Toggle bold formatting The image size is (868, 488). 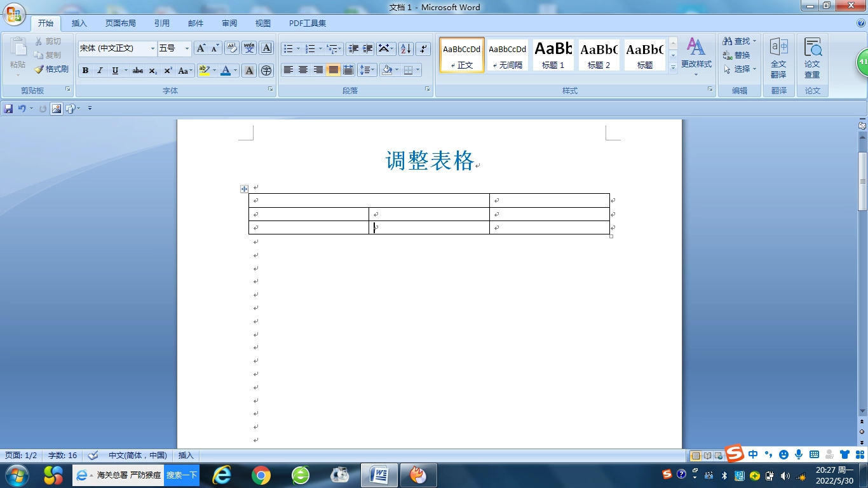click(x=85, y=71)
